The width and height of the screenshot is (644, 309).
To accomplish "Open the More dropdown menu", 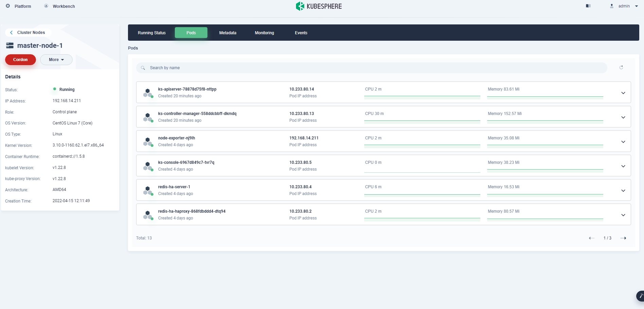I will (x=56, y=60).
